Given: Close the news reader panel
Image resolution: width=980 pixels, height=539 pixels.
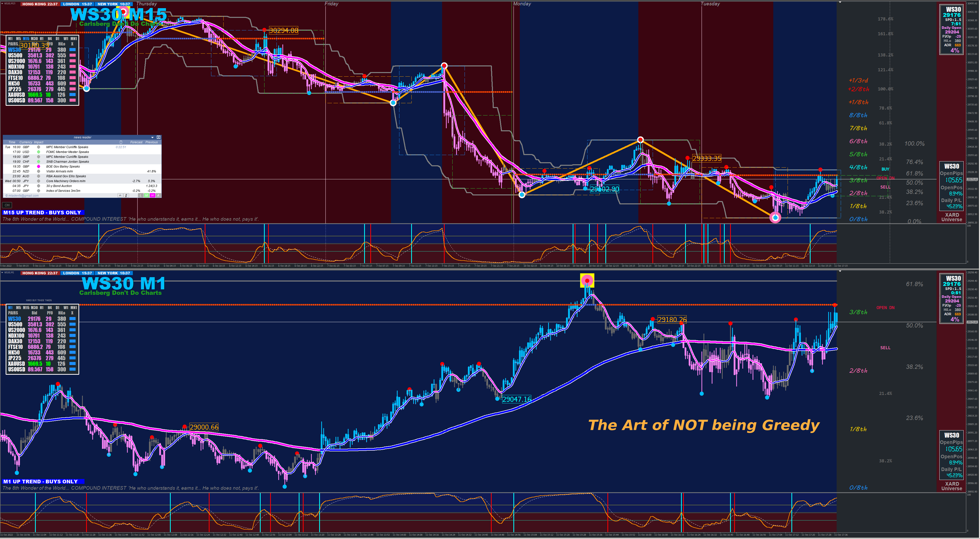Looking at the screenshot, I should pyautogui.click(x=159, y=137).
